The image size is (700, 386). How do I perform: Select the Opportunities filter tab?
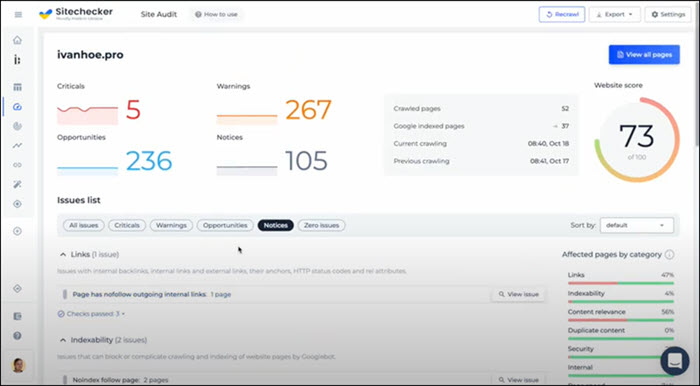[225, 225]
